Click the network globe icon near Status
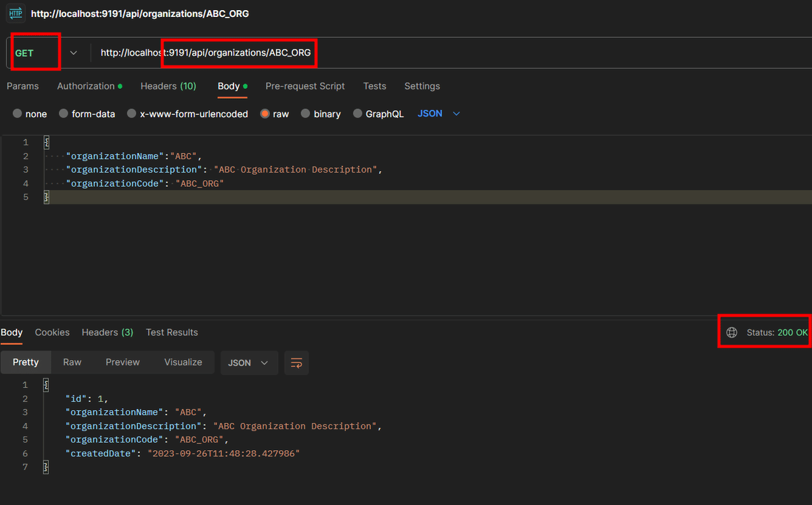The width and height of the screenshot is (812, 505). (x=731, y=332)
